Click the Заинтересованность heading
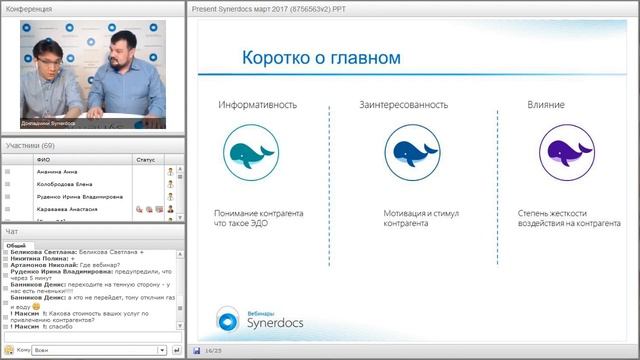This screenshot has height=360, width=640. click(x=404, y=105)
